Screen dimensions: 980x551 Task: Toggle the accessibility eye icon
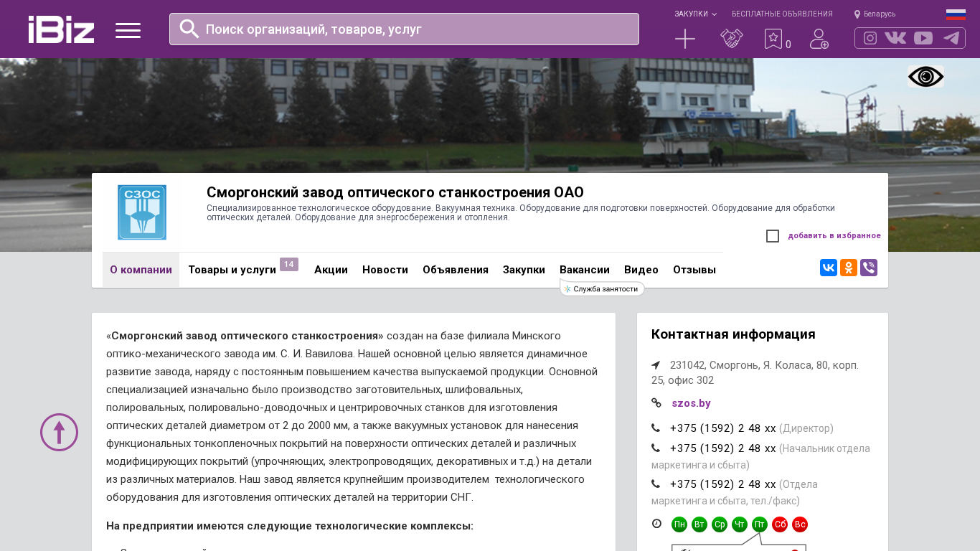925,77
